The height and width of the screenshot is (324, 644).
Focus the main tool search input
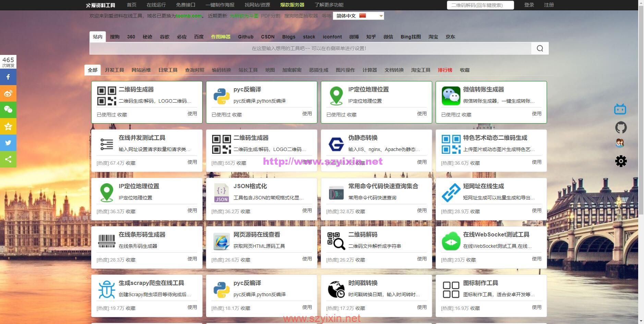point(310,48)
